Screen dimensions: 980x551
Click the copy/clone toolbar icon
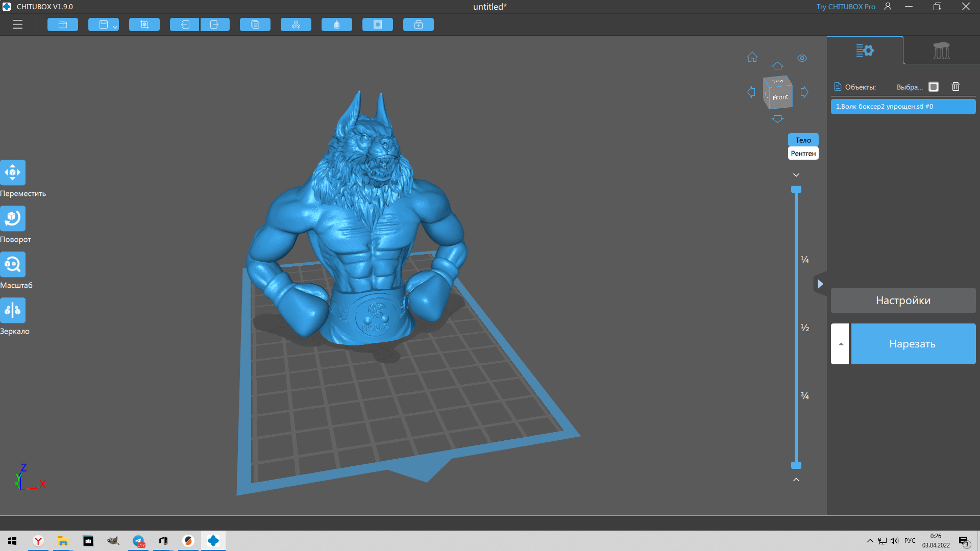255,24
